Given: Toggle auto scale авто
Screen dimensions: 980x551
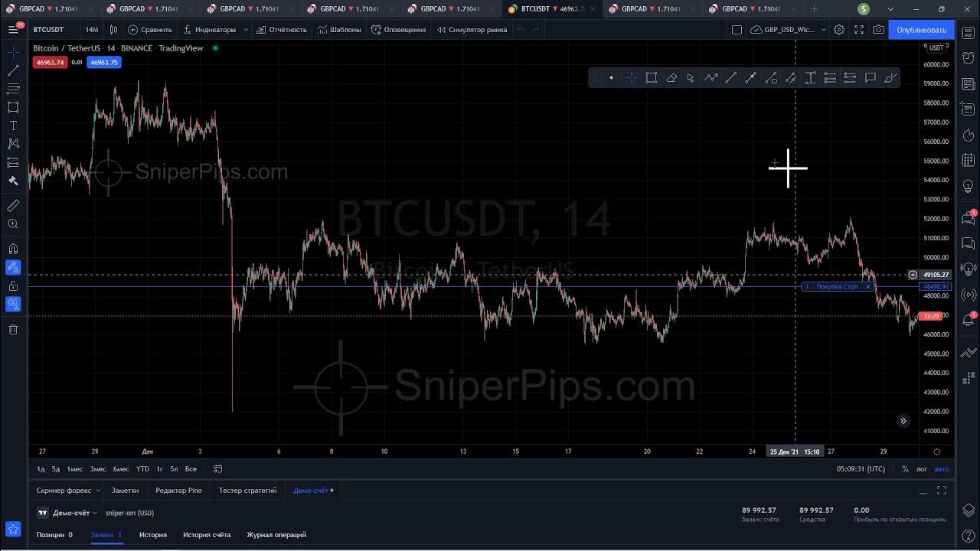Looking at the screenshot, I should (942, 469).
